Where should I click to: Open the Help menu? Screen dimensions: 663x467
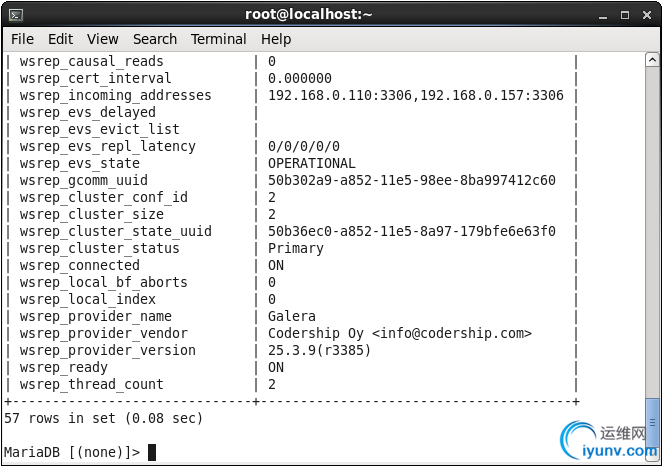point(276,39)
